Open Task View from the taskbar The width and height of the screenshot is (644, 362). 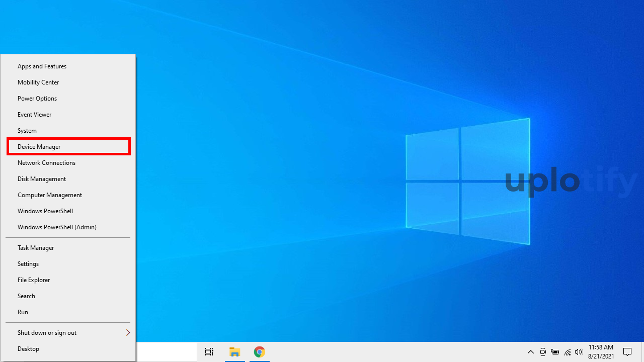click(209, 352)
